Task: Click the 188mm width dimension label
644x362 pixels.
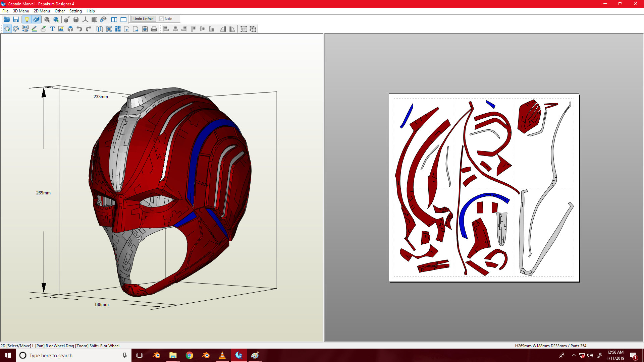Action: click(101, 304)
